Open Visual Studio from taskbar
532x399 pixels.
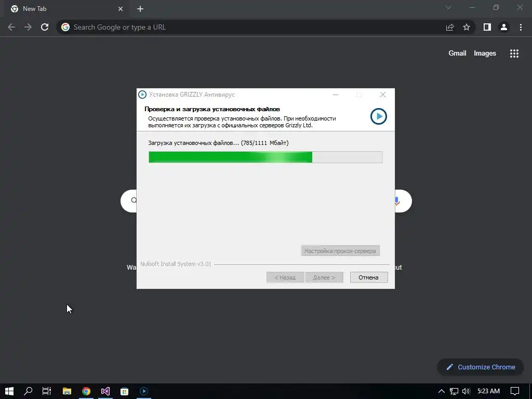pos(105,391)
